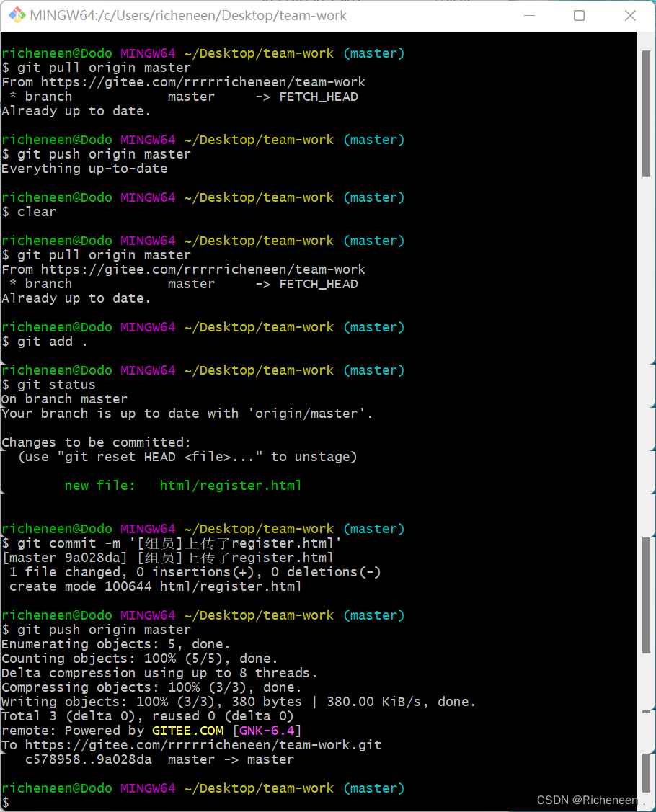656x812 pixels.
Task: Click 'Total 3 (delta 0)' output line
Action: pos(148,717)
